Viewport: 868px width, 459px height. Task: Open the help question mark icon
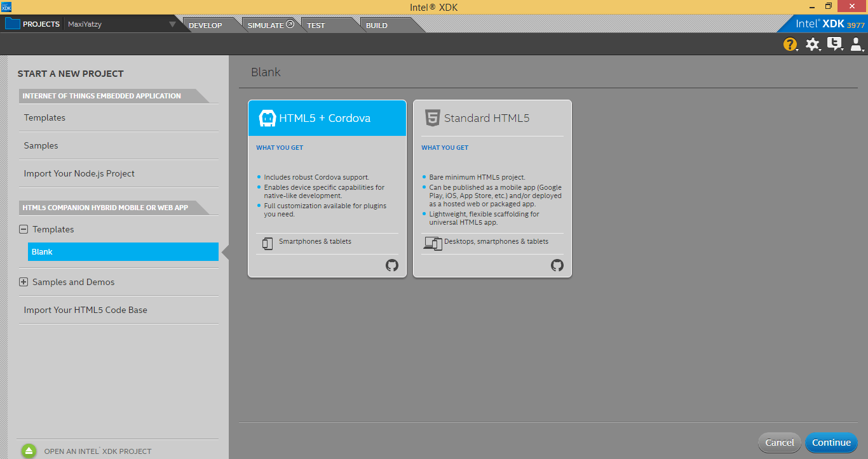[790, 44]
